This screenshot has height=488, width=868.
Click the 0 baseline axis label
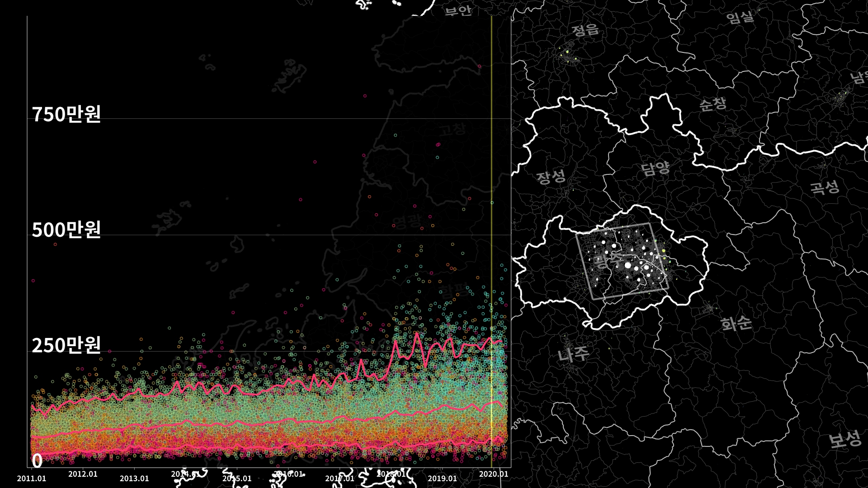point(37,461)
